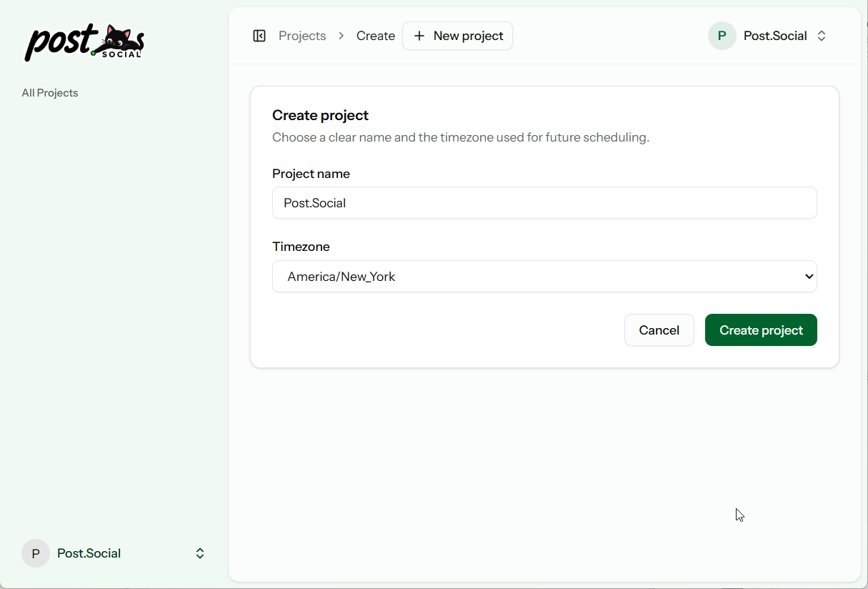Screen dimensions: 868x589
Task: Click the Project name input field
Action: [544, 203]
